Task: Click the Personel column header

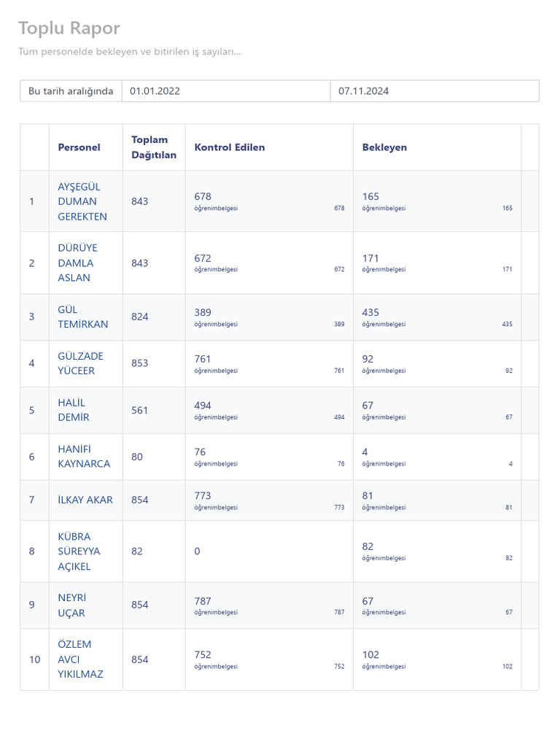Action: coord(79,147)
